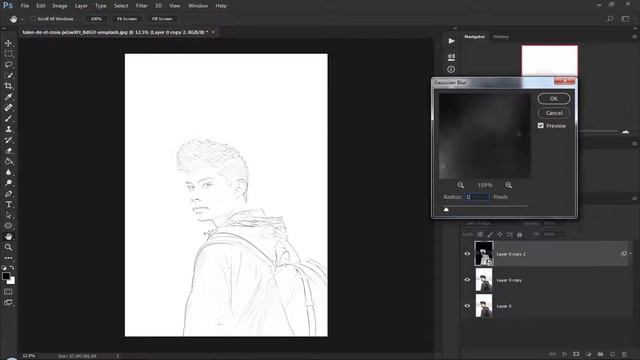
Task: Select the Move tool
Action: 8,43
